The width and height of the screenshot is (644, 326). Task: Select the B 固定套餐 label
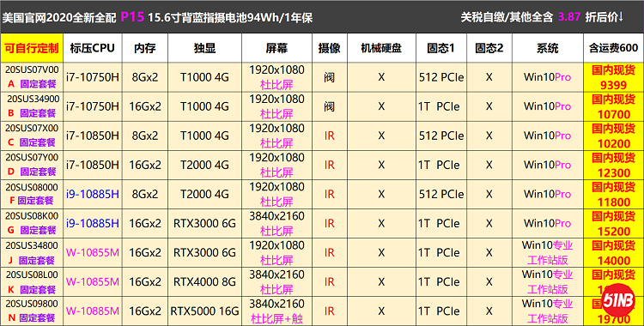(32, 113)
